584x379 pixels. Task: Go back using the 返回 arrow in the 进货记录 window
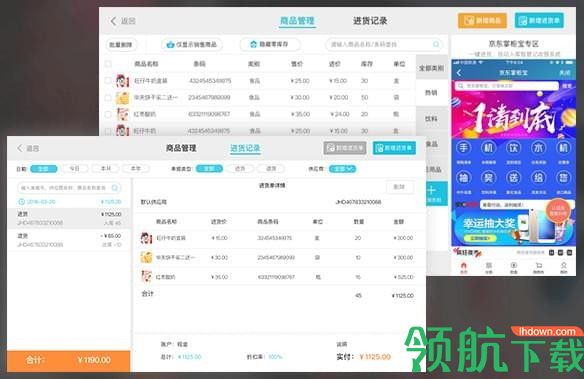click(x=28, y=148)
